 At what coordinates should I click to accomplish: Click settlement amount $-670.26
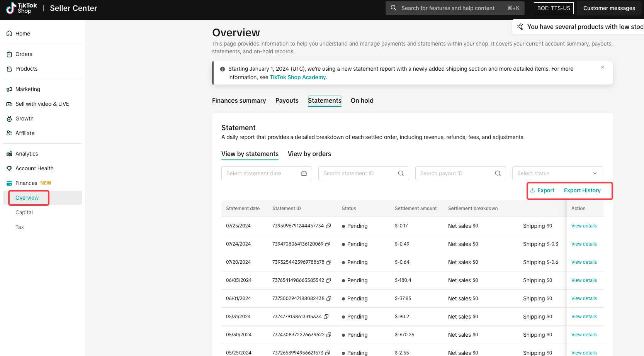(x=404, y=335)
